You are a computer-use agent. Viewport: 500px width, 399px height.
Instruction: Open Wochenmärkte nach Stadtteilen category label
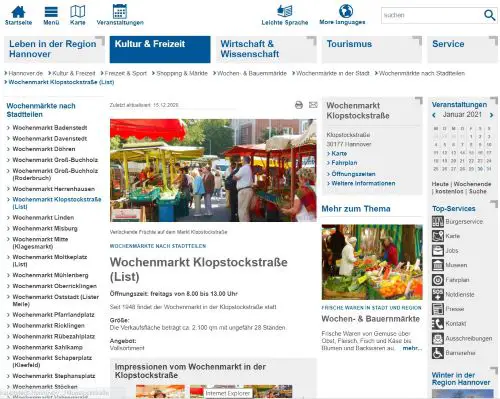pos(158,246)
